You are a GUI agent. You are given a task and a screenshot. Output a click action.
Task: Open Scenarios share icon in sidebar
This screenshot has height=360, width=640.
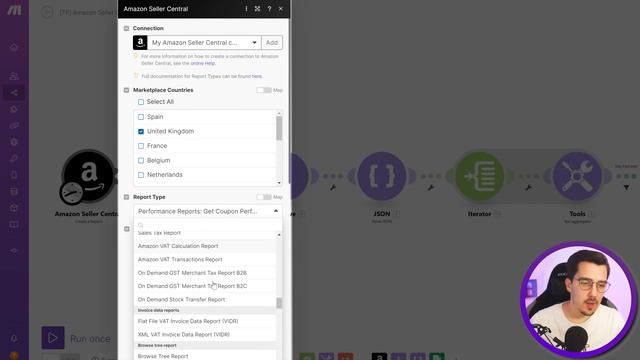coord(14,93)
